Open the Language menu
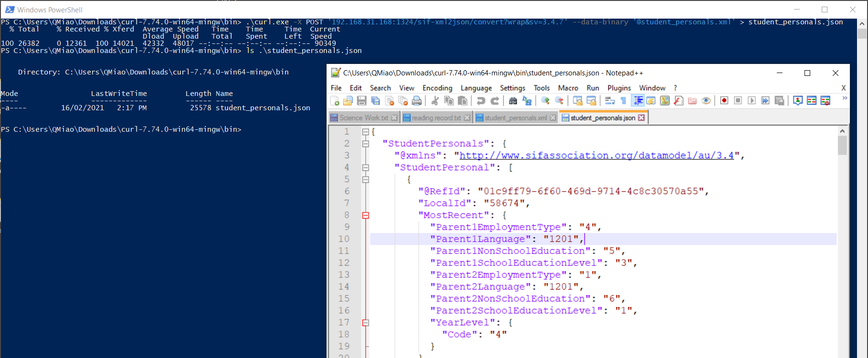This screenshot has width=868, height=358. pyautogui.click(x=476, y=88)
